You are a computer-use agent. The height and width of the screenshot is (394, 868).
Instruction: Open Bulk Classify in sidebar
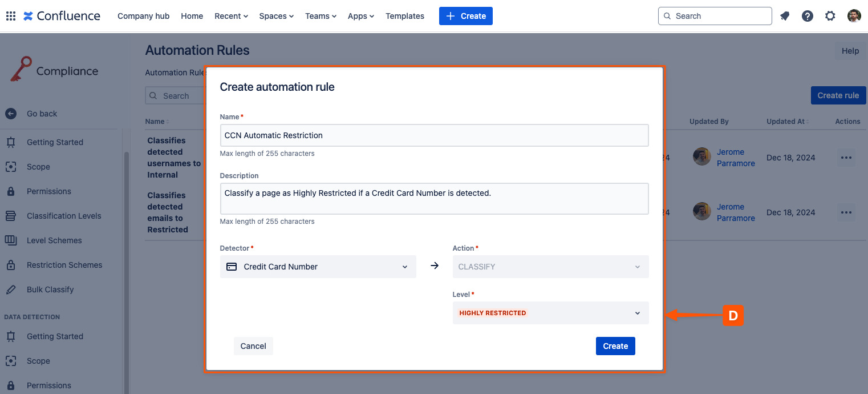pos(50,290)
